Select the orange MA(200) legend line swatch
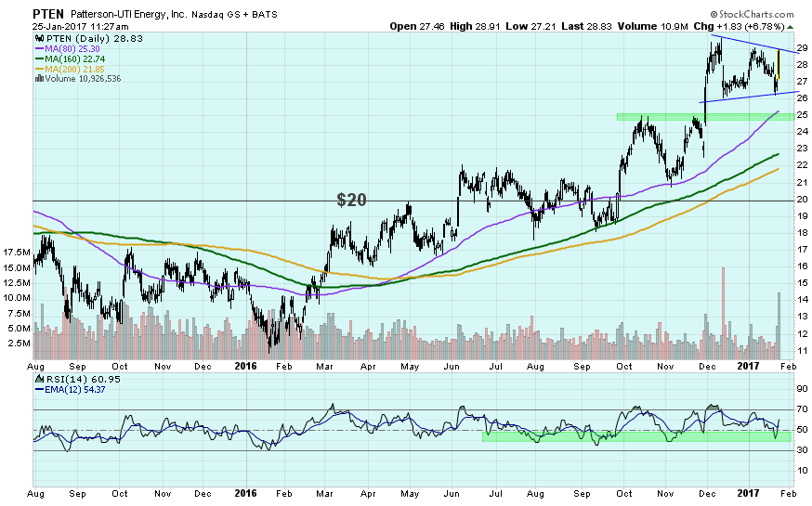Image resolution: width=812 pixels, height=506 pixels. pos(39,70)
